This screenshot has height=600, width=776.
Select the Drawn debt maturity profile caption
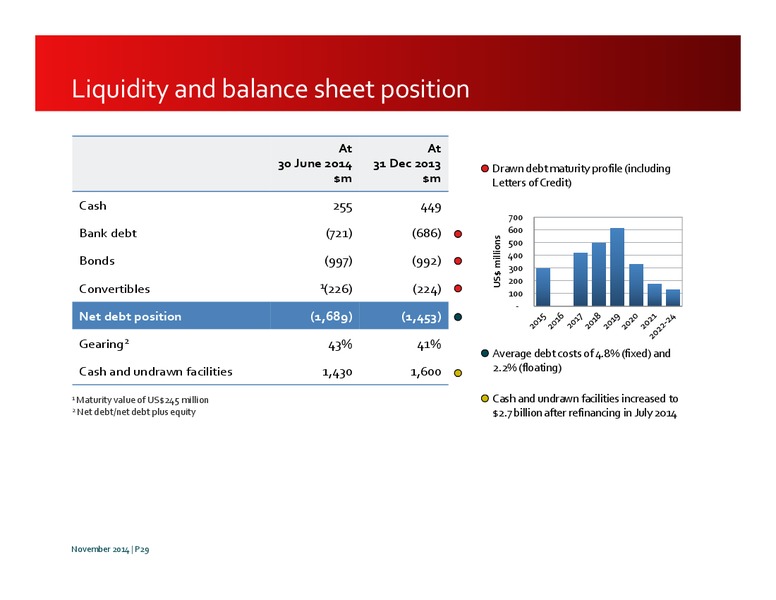(x=581, y=175)
